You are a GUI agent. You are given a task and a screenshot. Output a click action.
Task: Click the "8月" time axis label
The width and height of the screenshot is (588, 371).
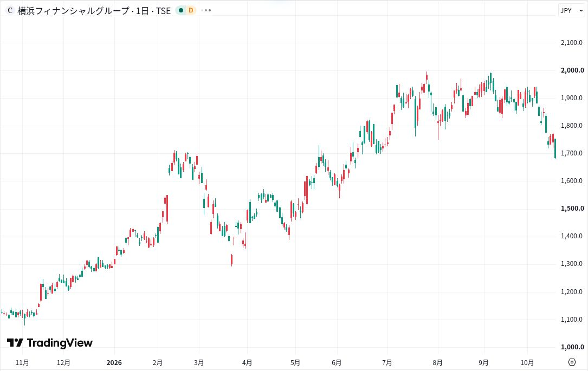[x=438, y=363]
